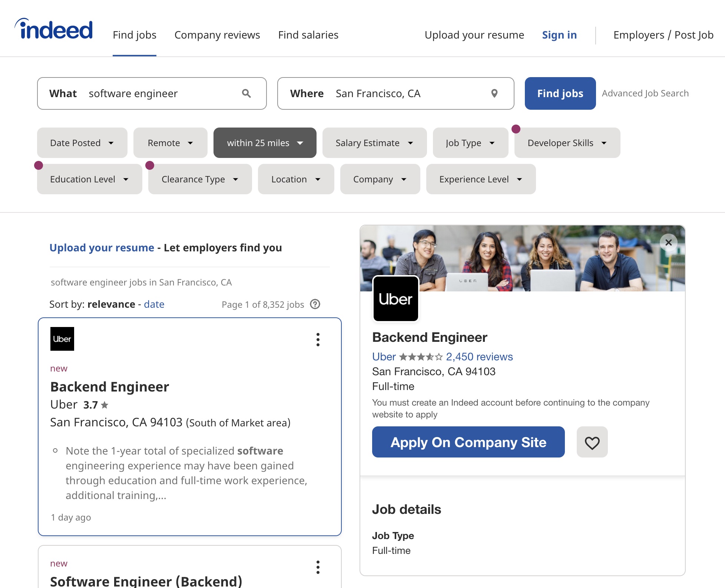Click the '1 day ago' posting date
The image size is (725, 588).
(71, 517)
